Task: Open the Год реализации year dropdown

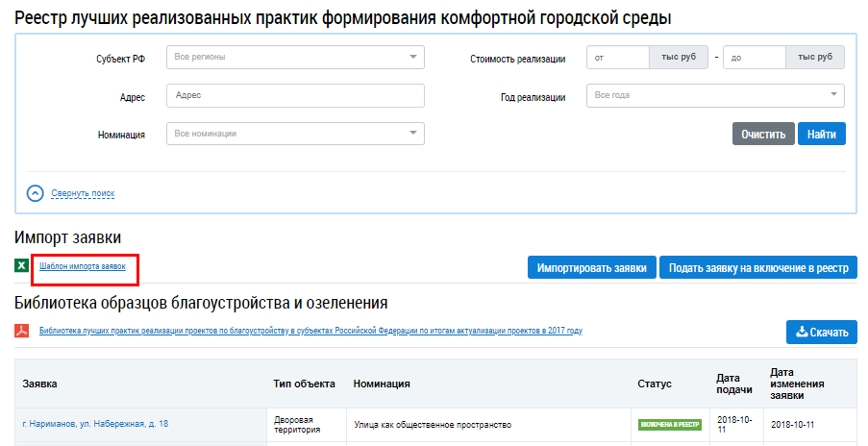Action: click(715, 95)
